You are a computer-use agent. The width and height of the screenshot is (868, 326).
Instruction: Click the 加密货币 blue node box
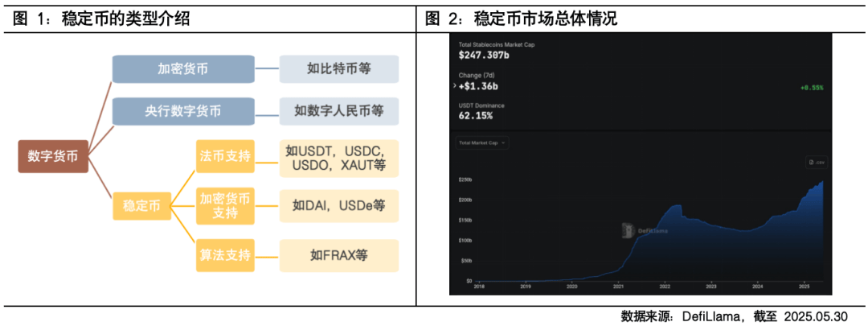click(x=183, y=68)
